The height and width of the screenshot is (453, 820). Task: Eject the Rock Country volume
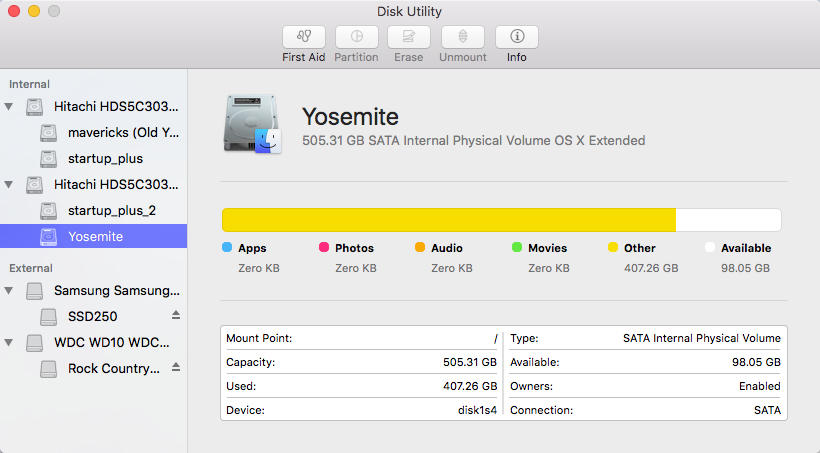tap(176, 367)
